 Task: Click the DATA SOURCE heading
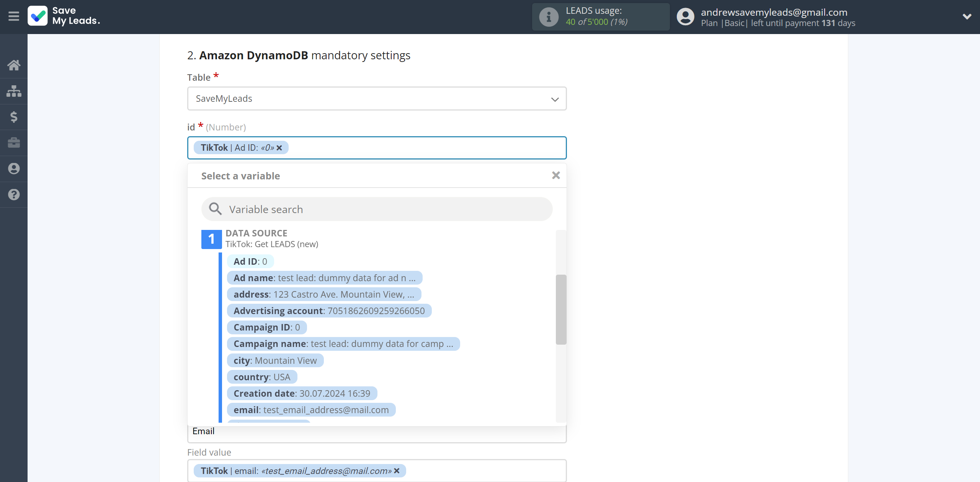pos(256,233)
